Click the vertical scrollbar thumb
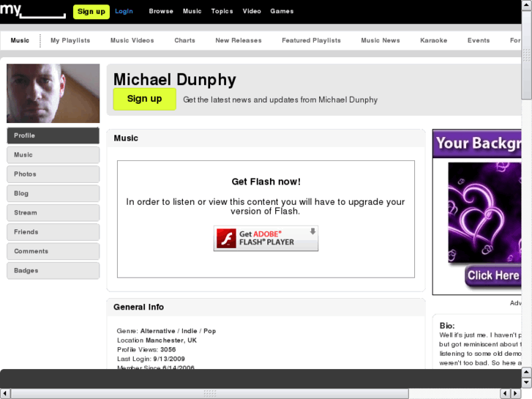The width and height of the screenshot is (532, 399). click(526, 56)
